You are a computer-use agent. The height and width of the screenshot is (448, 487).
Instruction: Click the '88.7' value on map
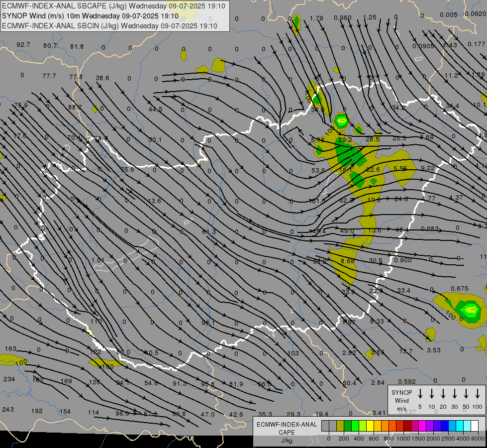pyautogui.click(x=75, y=107)
